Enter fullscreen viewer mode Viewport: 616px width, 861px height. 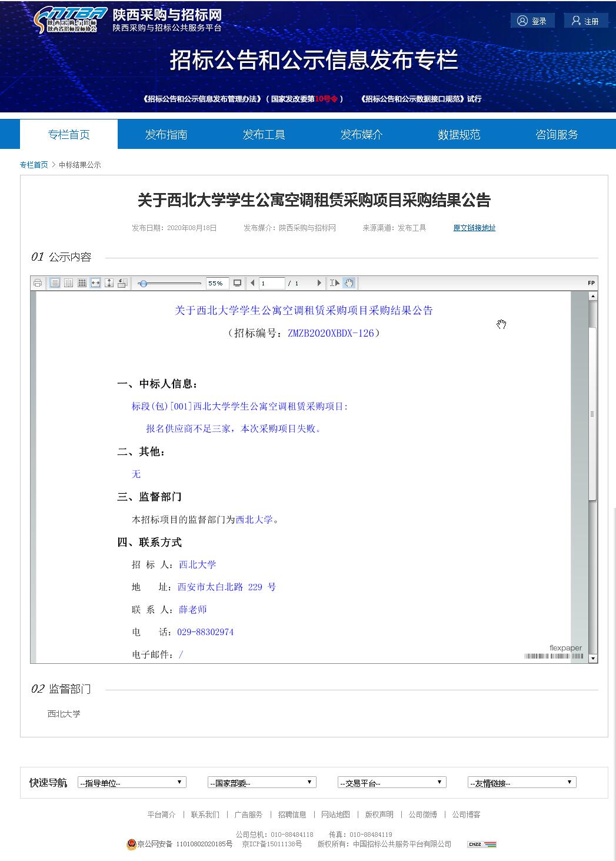click(238, 283)
